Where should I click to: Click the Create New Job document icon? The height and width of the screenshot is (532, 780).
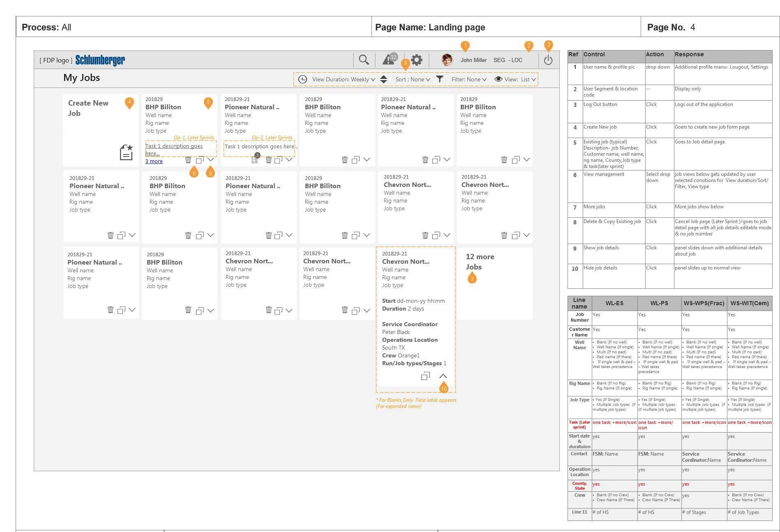tap(126, 152)
